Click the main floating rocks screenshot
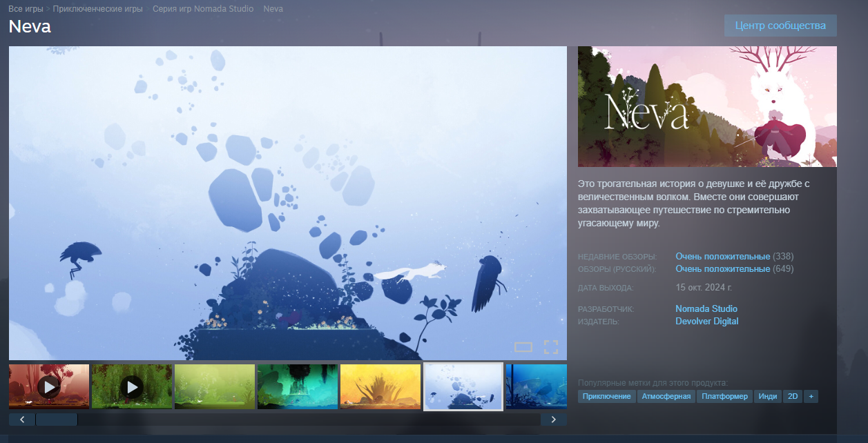This screenshot has height=443, width=868. [288, 203]
